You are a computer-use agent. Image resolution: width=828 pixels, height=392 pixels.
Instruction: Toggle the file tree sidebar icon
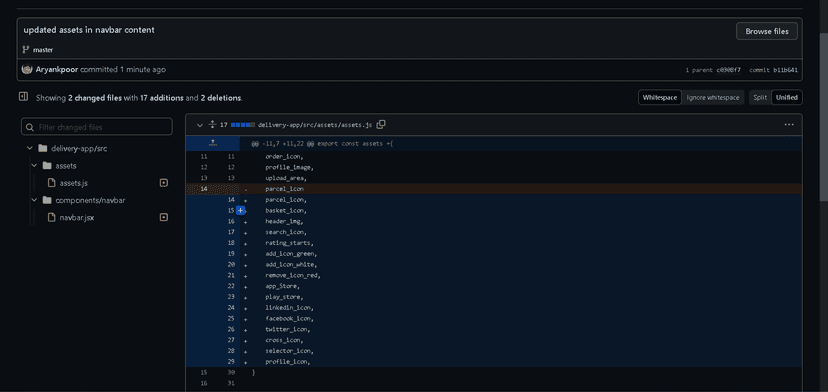[23, 97]
